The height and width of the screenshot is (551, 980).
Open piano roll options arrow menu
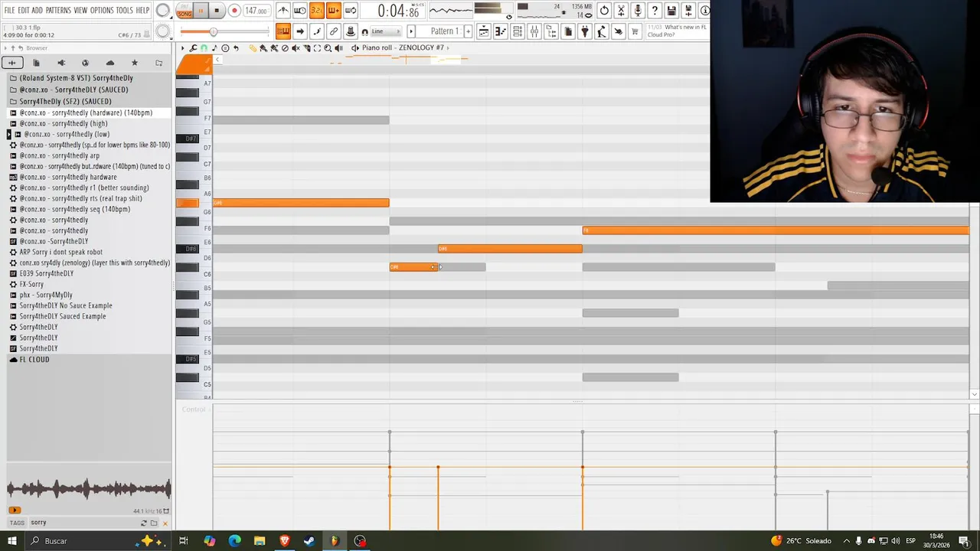(182, 48)
